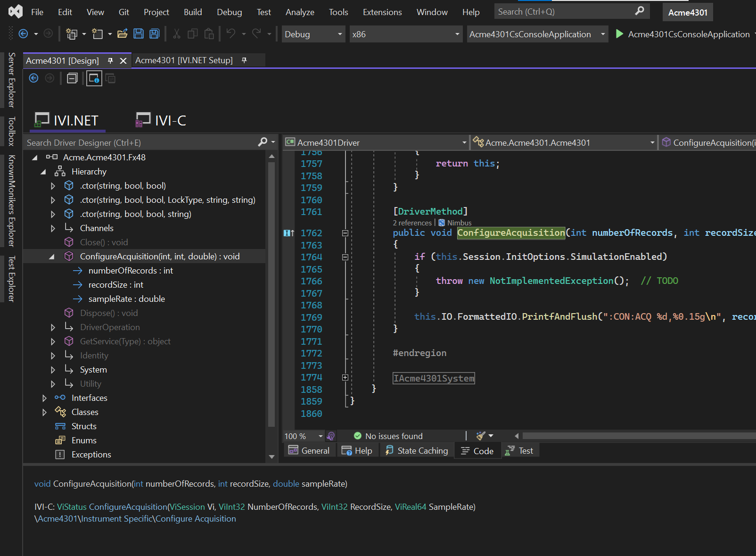
Task: Click the code cleanup broom icon
Action: (x=481, y=436)
